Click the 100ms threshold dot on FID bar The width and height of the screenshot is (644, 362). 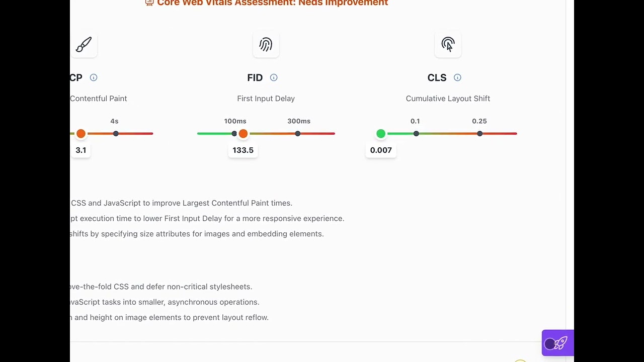click(234, 134)
